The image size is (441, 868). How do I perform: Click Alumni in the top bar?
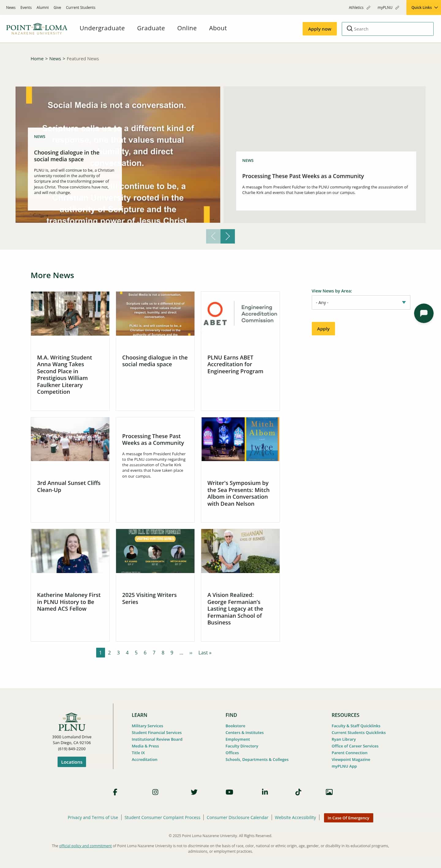click(x=43, y=7)
